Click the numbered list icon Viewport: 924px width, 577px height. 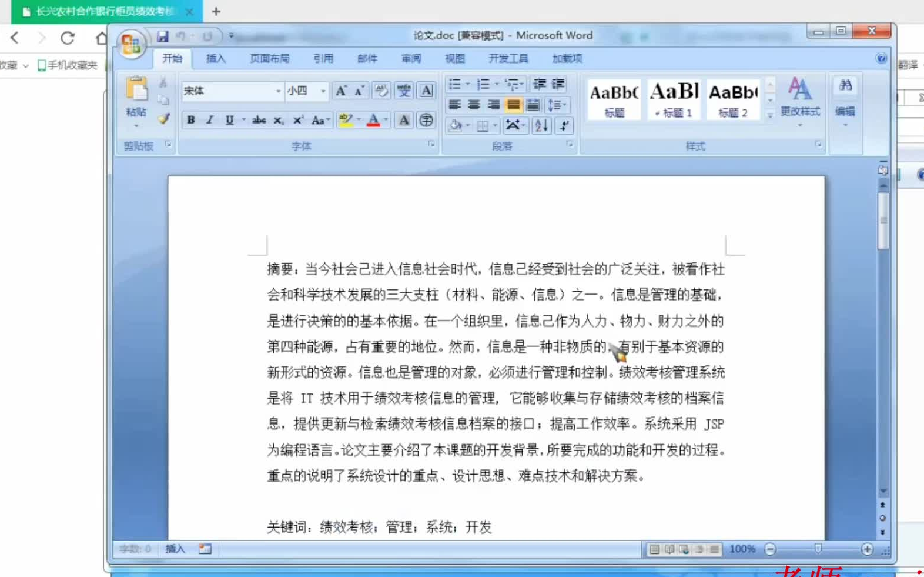click(x=484, y=84)
